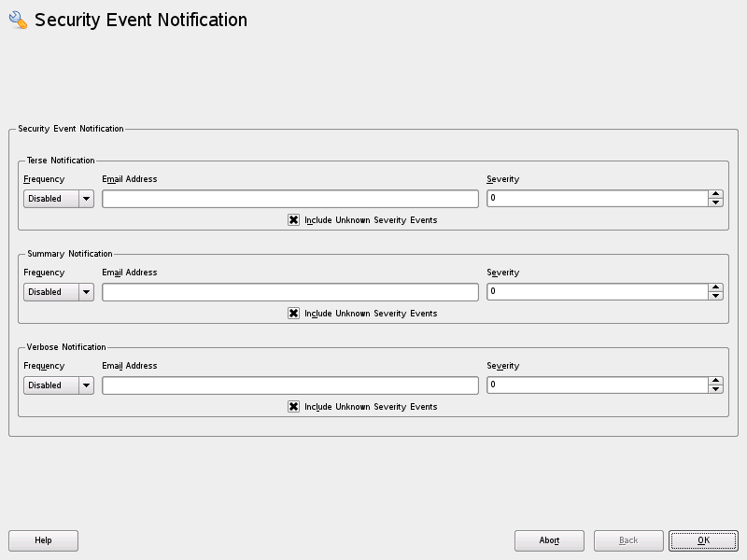
Task: Toggle Include Unknown Severity Events for Summary Notification
Action: (x=294, y=314)
